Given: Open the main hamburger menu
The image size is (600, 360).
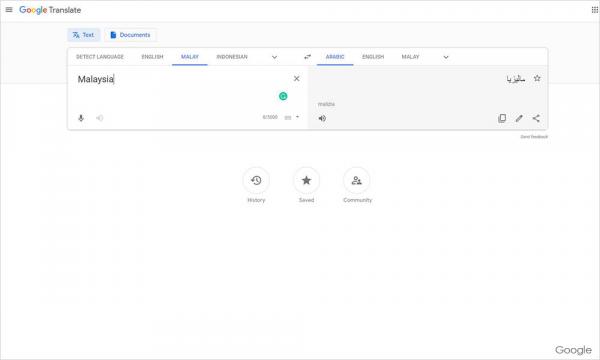Looking at the screenshot, I should 9,10.
